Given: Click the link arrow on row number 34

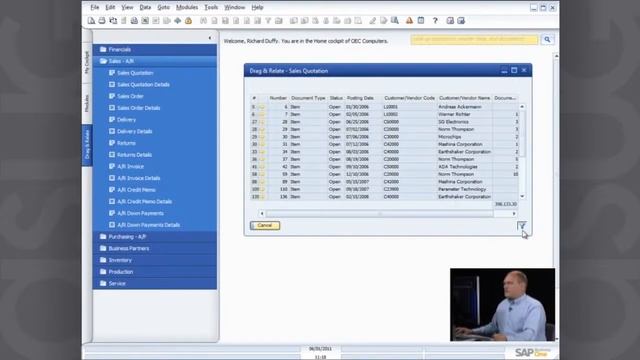Looking at the screenshot, I should (262, 152).
